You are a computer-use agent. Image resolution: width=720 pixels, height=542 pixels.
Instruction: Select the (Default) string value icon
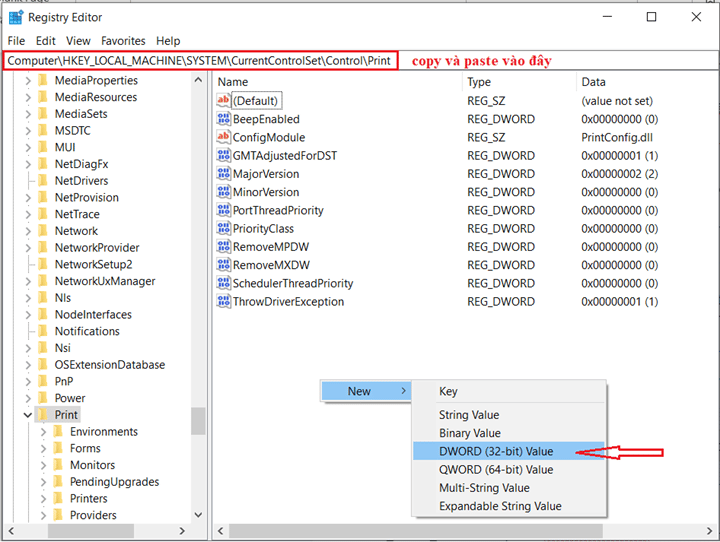(x=224, y=101)
